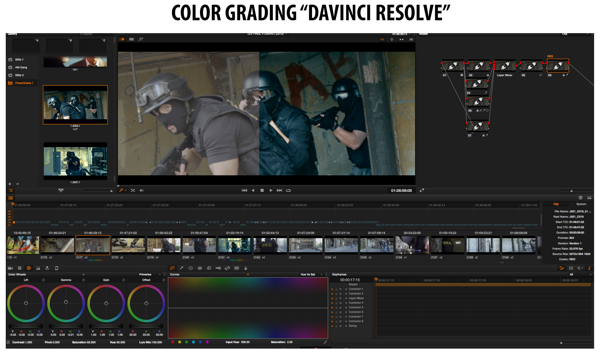This screenshot has height=364, width=601.
Task: Expand Corrector 4 keyframe track
Action: [x=346, y=303]
